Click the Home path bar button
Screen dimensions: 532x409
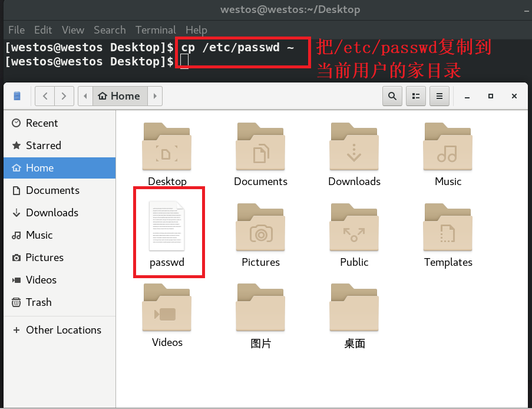coord(120,96)
